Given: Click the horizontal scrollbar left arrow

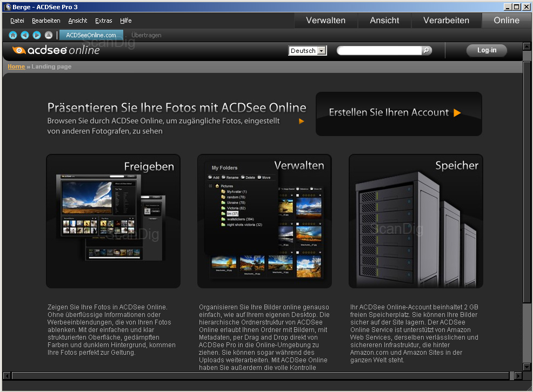Looking at the screenshot, I should pyautogui.click(x=6, y=375).
